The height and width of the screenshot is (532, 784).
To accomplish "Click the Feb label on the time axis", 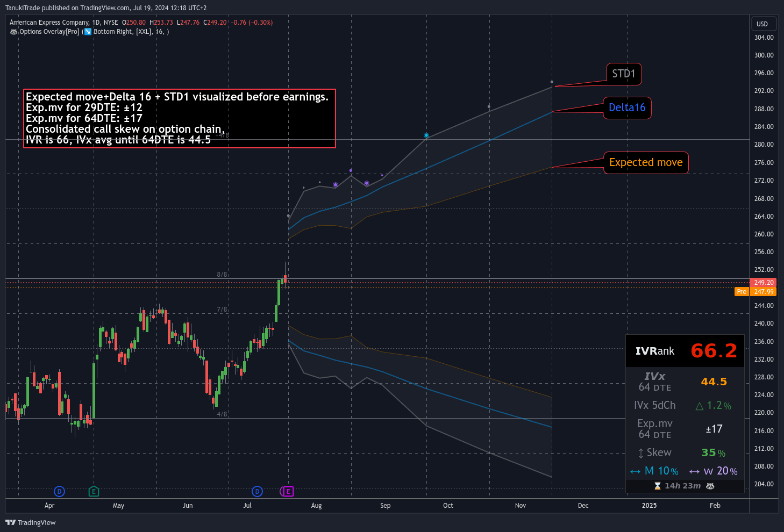I will tap(715, 506).
